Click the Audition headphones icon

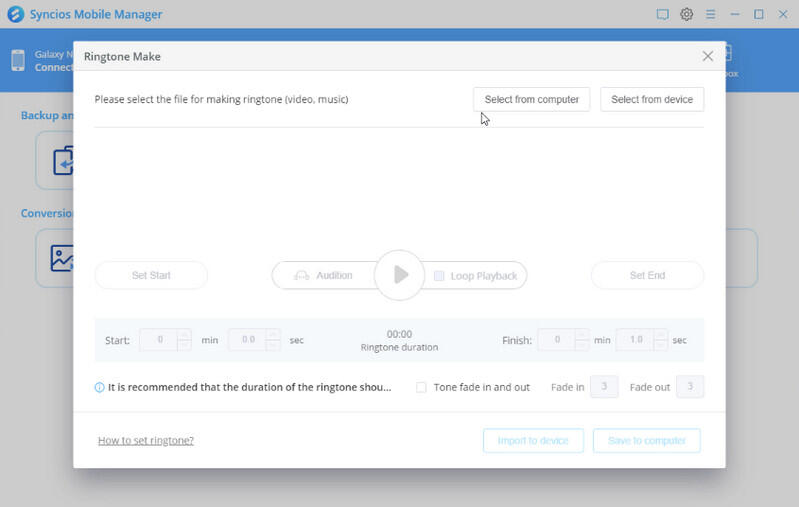301,276
